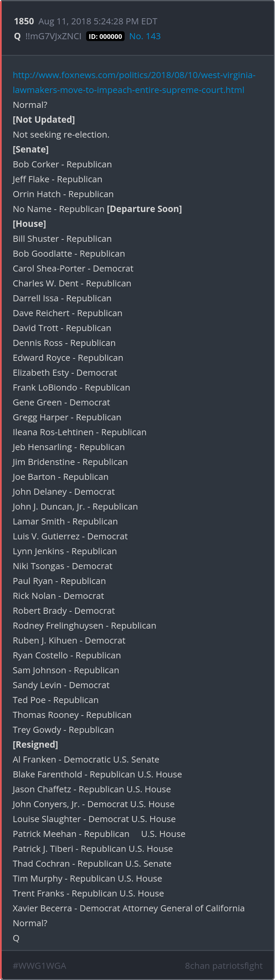The height and width of the screenshot is (980, 275).
Task: Click the Q author name in header
Action: (x=17, y=36)
